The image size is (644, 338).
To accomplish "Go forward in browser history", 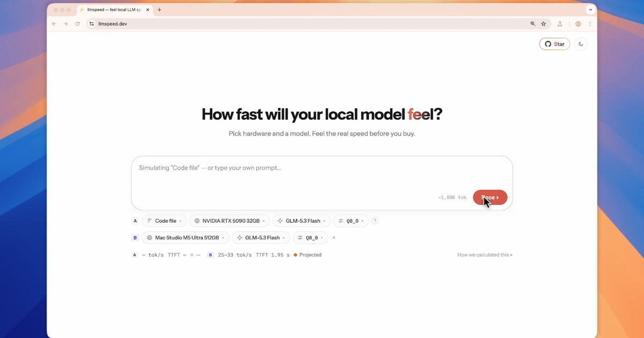I will coord(65,24).
